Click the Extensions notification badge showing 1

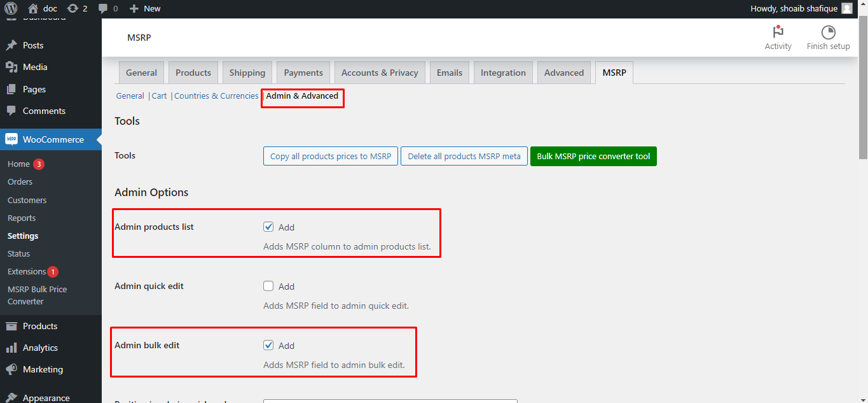(x=53, y=272)
